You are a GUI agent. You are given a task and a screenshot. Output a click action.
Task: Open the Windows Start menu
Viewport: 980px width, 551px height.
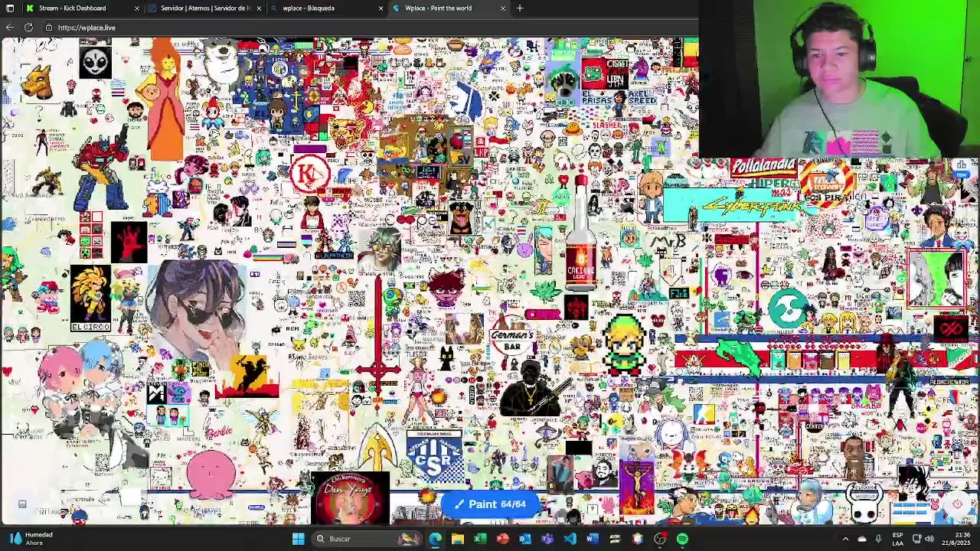[298, 539]
